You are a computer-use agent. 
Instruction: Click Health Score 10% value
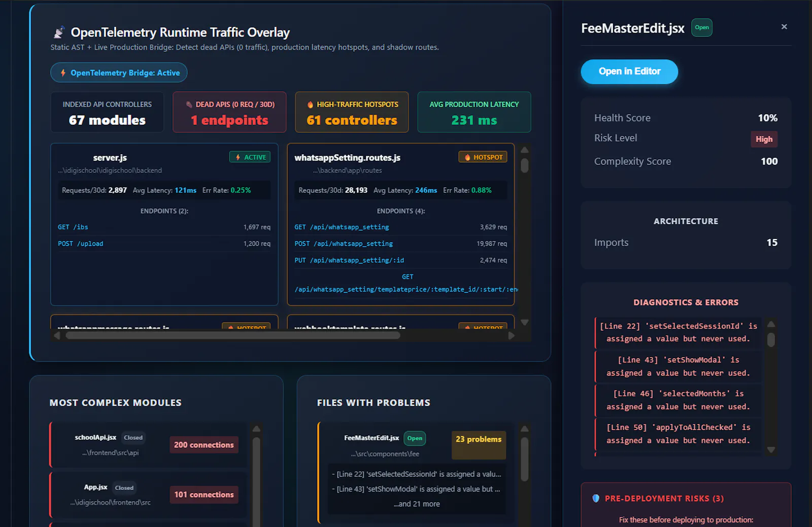coord(767,118)
